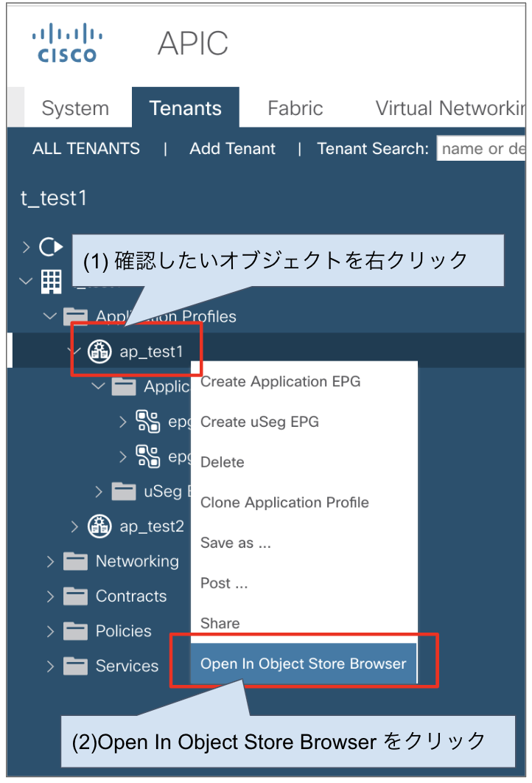The height and width of the screenshot is (783, 532).
Task: Click the Add Tenant link
Action: 232,148
